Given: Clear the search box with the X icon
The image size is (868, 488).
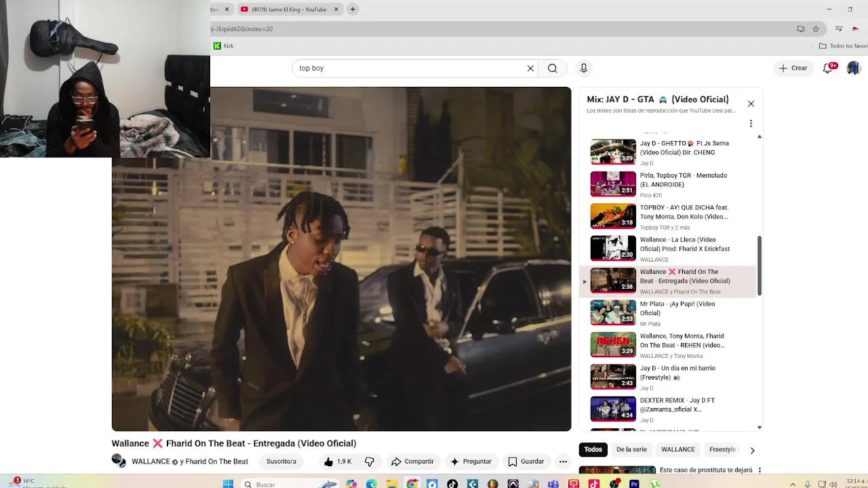Looking at the screenshot, I should (530, 68).
